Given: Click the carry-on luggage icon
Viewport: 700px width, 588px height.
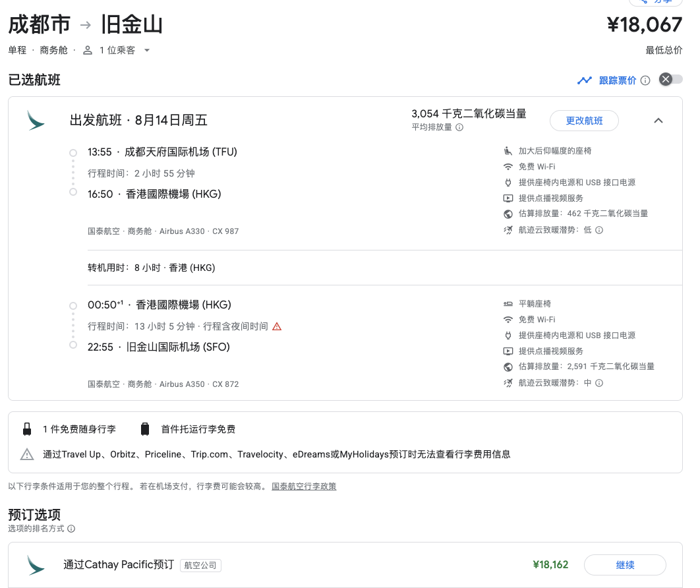Looking at the screenshot, I should click(27, 429).
